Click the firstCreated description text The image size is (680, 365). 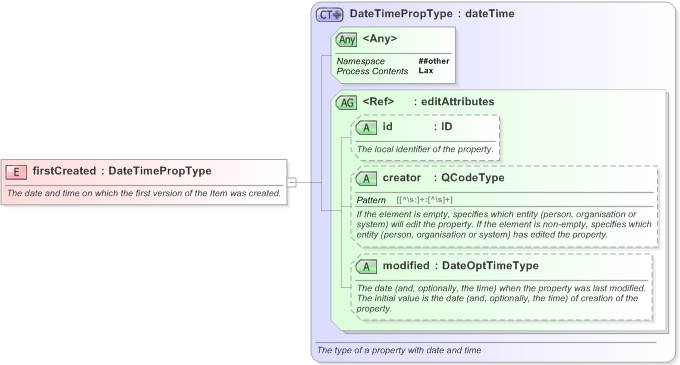click(144, 193)
